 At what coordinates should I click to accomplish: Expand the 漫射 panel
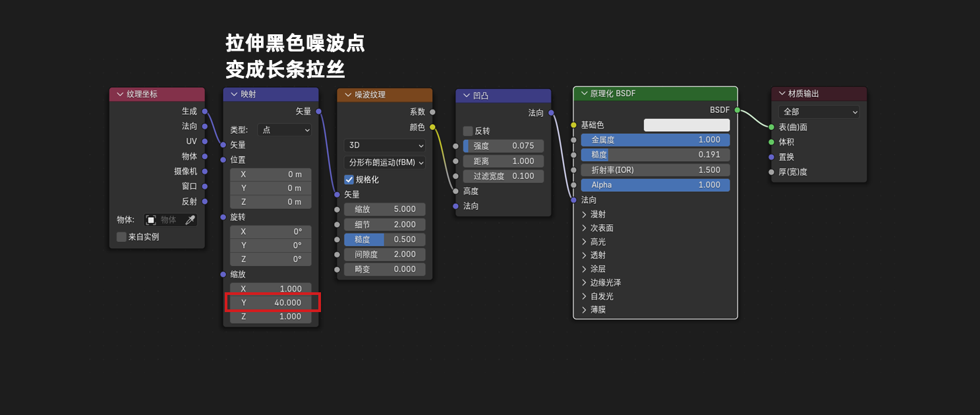(584, 214)
